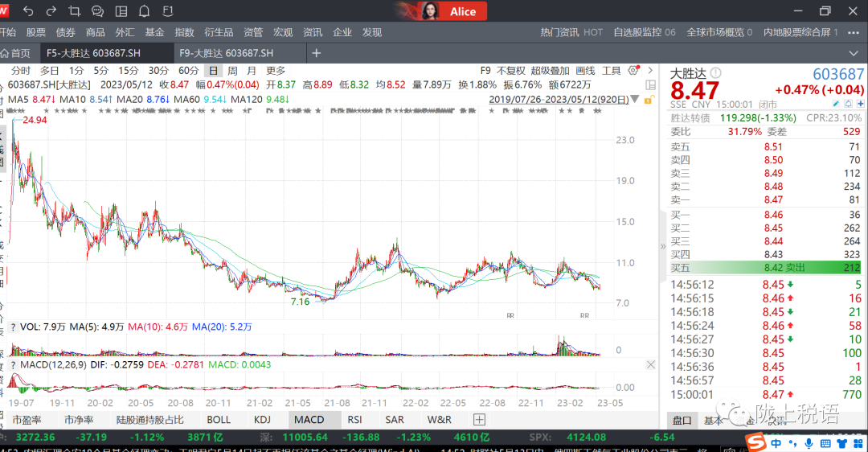Open the 基金 menu
The height and width of the screenshot is (452, 868).
point(154,32)
